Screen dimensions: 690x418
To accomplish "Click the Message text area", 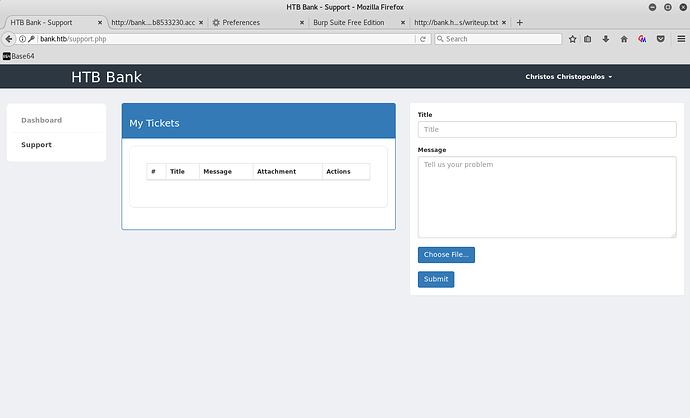I will click(546, 196).
